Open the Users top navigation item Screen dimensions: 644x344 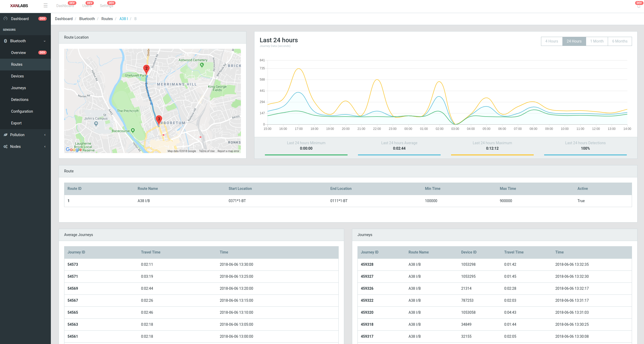(87, 6)
